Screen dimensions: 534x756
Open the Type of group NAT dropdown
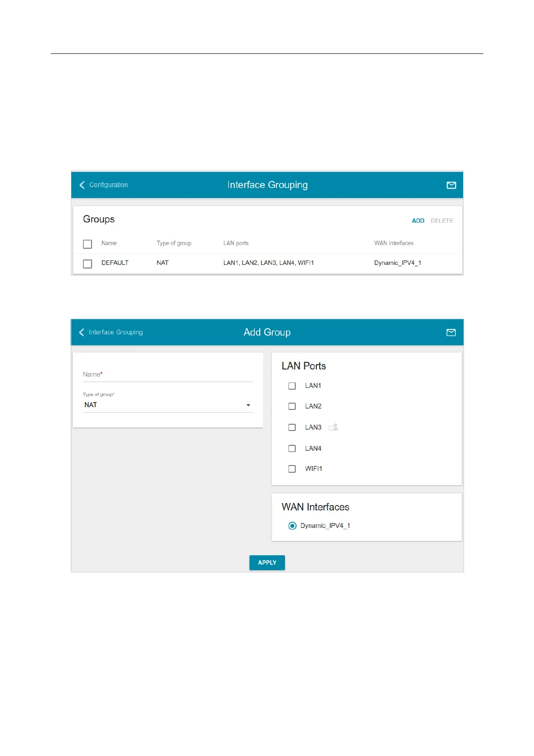pos(168,405)
